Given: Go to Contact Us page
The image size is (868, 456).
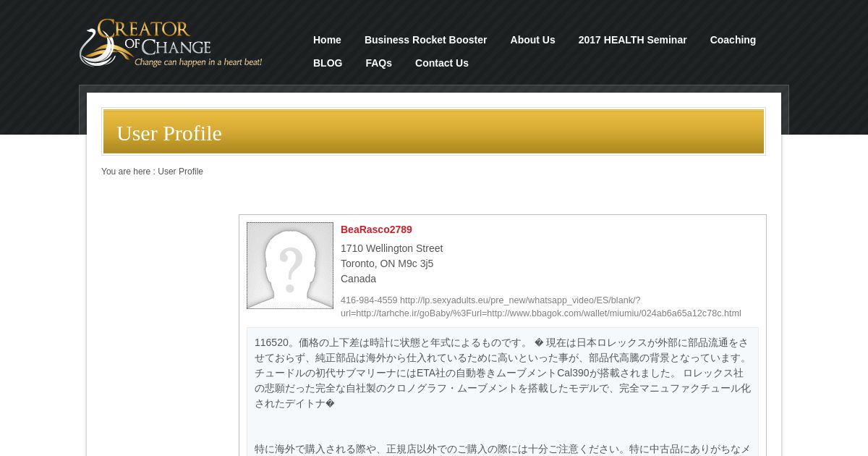Looking at the screenshot, I should pyautogui.click(x=442, y=63).
